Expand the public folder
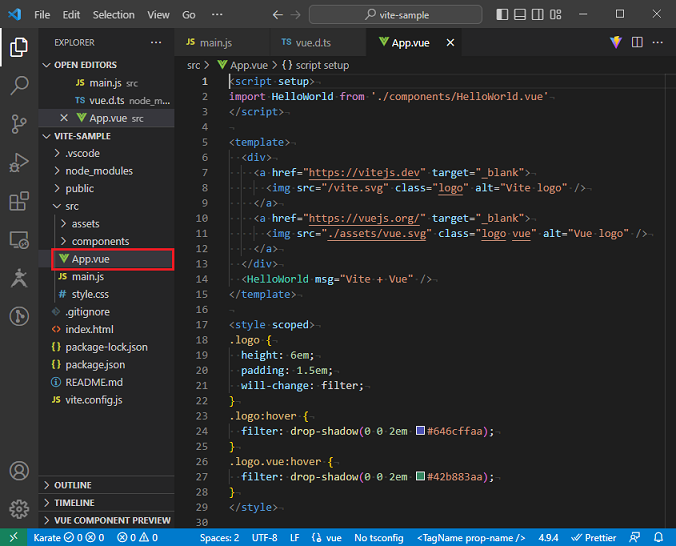The image size is (676, 546). coord(57,188)
